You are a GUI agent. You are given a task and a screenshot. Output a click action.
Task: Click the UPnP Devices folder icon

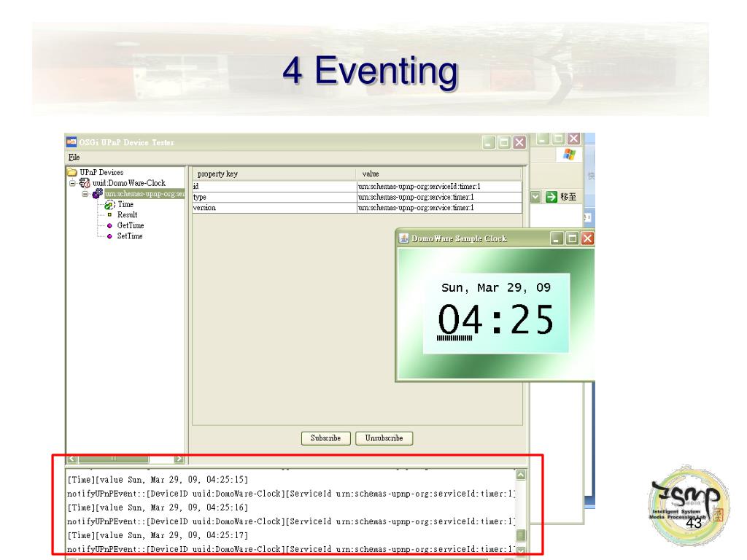[x=72, y=172]
